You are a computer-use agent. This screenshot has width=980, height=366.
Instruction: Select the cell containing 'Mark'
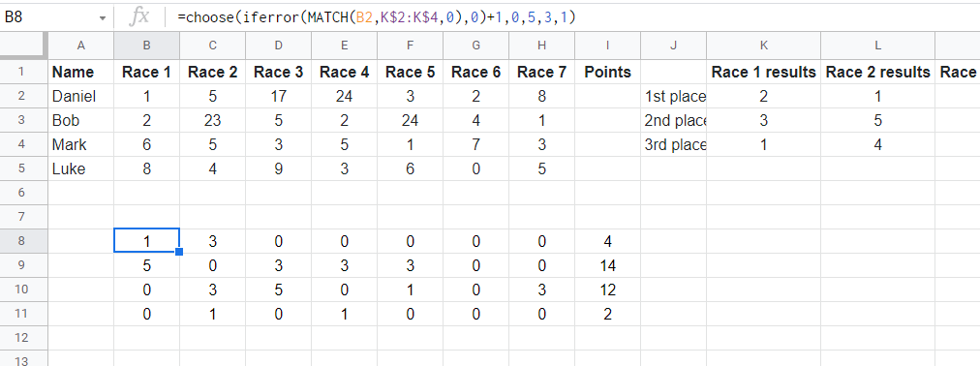point(80,144)
